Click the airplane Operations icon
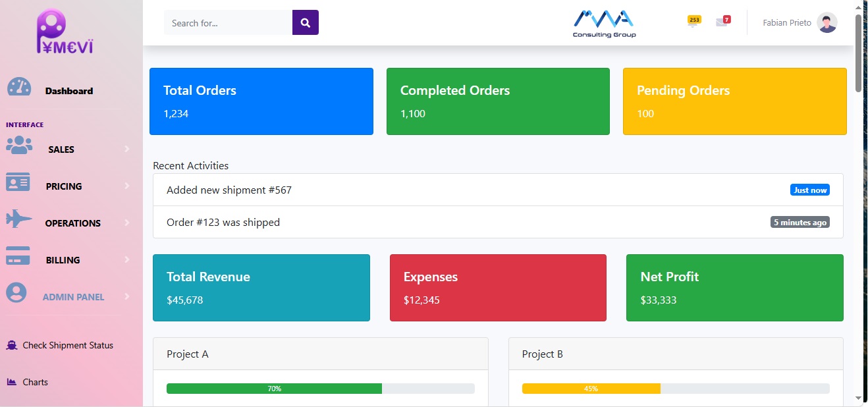Viewport: 868px width, 407px height. 19,219
